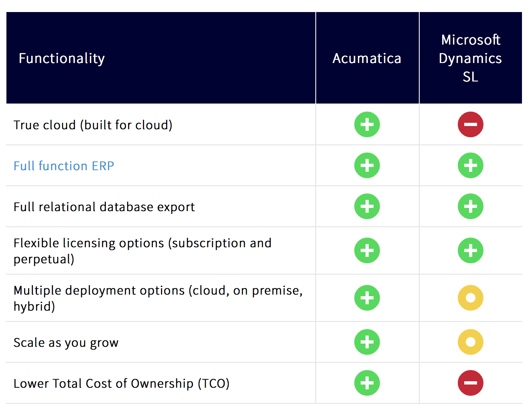Click Acumatica plus for Scale as you grow
The image size is (532, 411).
click(x=367, y=342)
